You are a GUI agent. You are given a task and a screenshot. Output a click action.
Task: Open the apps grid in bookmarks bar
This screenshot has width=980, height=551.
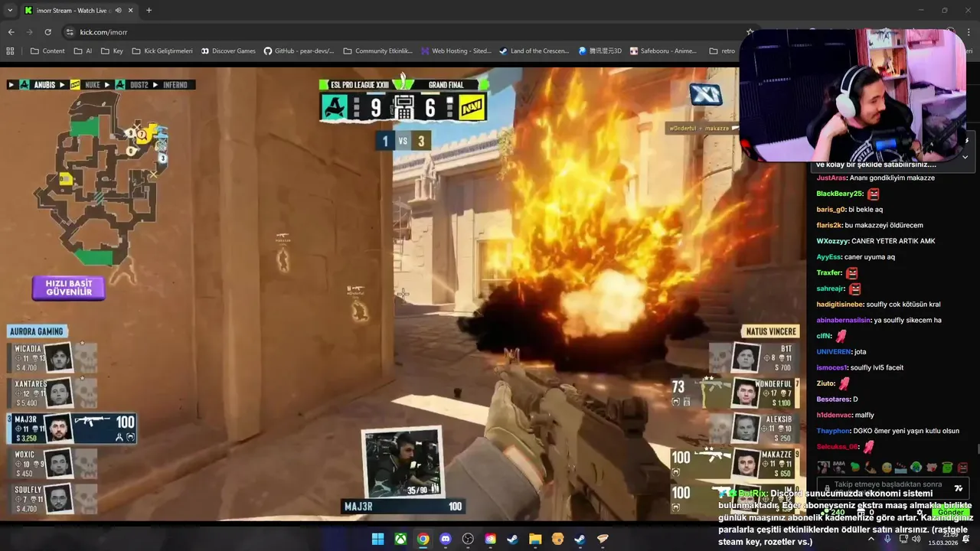pos(10,51)
